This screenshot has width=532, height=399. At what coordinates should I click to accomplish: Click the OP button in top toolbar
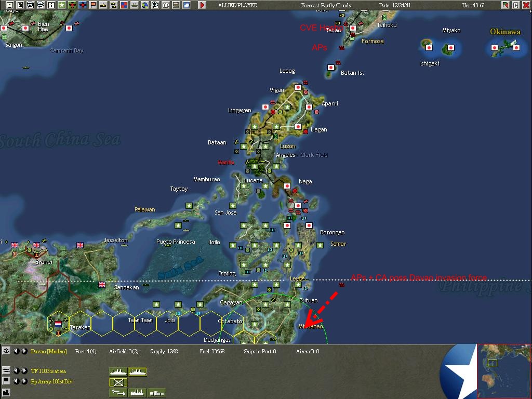pyautogui.click(x=166, y=5)
